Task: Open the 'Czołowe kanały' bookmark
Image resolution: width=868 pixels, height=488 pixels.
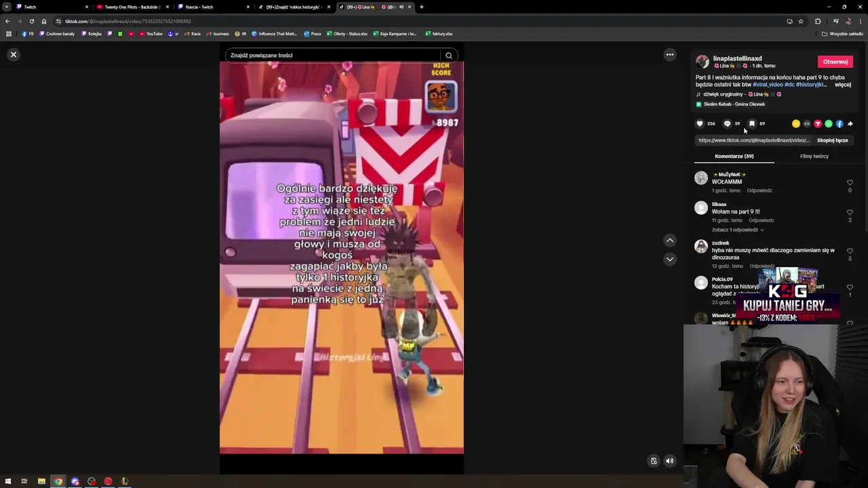Action: coord(57,34)
